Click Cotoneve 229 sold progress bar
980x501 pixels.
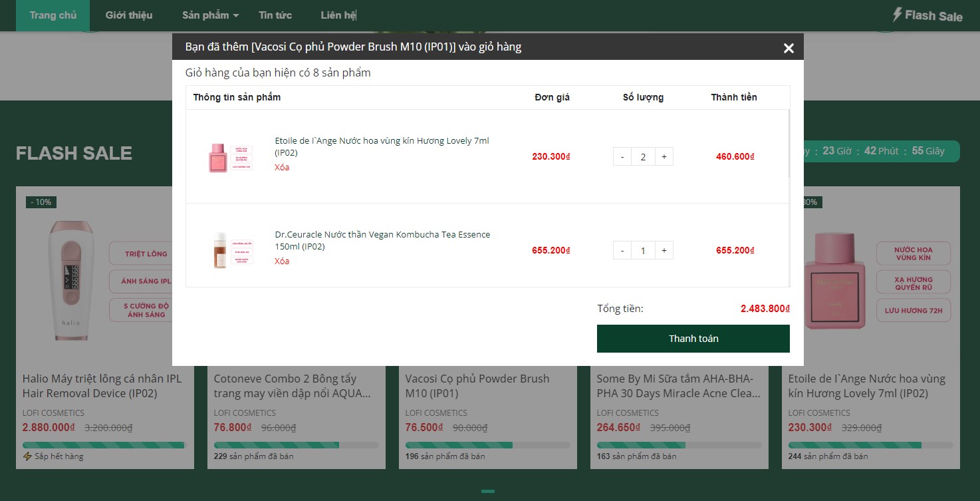297,445
